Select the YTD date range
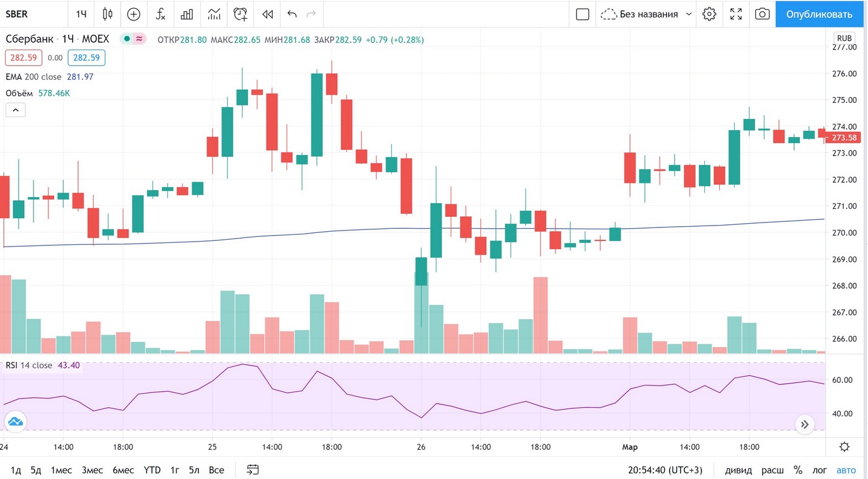868x479 pixels. coord(152,470)
